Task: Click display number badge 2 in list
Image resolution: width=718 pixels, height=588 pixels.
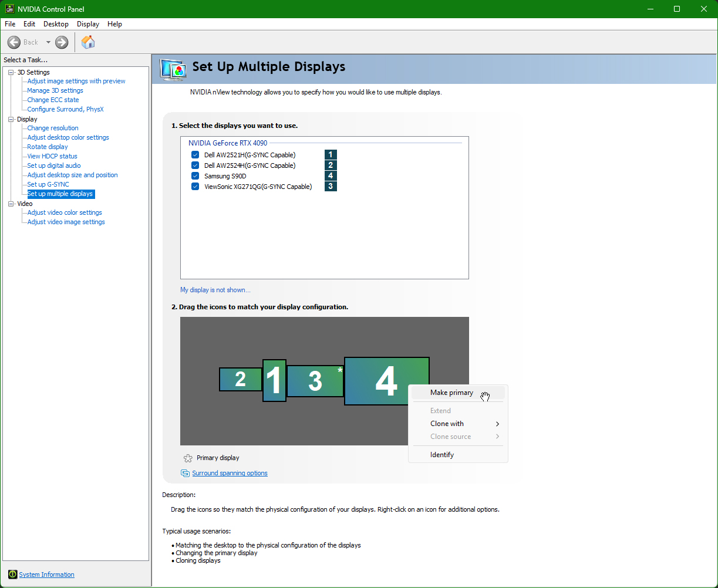Action: (331, 165)
